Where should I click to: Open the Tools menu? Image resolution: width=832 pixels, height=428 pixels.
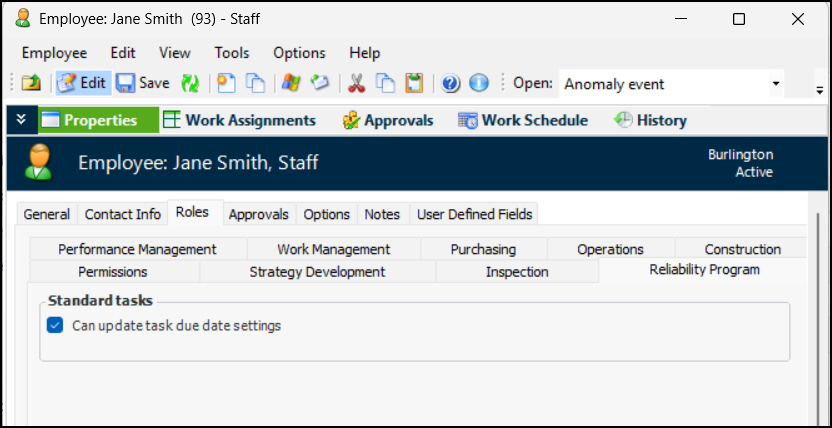pyautogui.click(x=231, y=53)
